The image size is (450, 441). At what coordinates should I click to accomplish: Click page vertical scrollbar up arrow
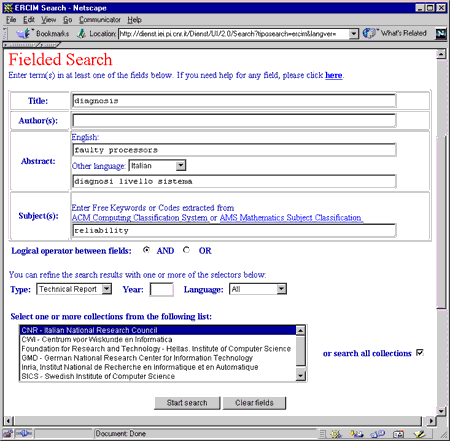point(441,54)
